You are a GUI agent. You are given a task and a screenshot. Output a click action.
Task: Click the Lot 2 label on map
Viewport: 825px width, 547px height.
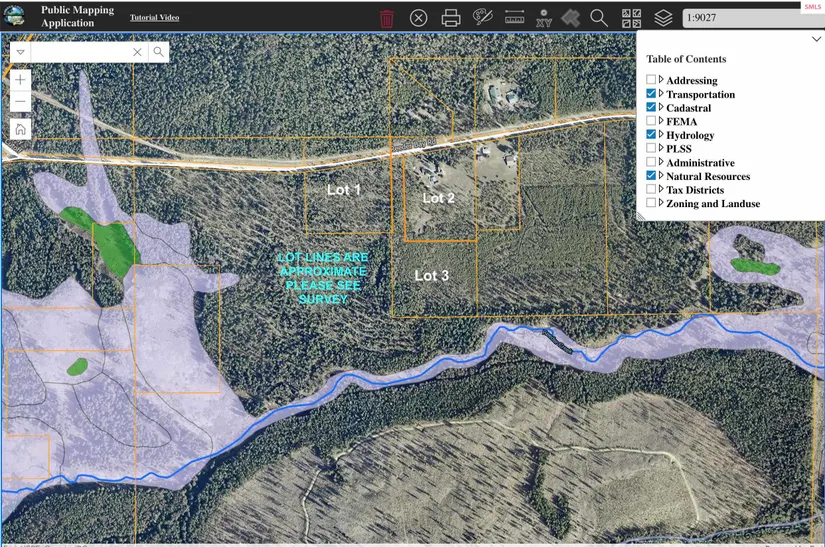click(438, 198)
